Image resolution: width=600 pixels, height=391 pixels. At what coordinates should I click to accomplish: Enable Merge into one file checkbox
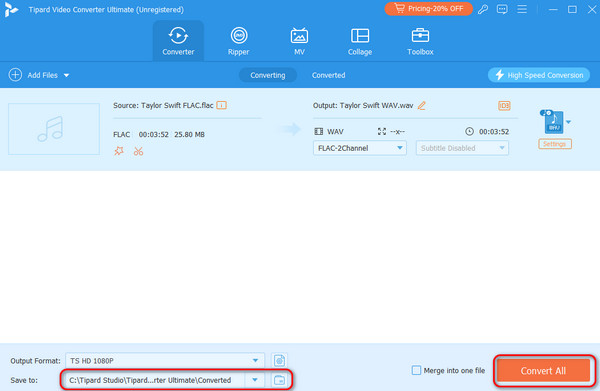tap(416, 370)
